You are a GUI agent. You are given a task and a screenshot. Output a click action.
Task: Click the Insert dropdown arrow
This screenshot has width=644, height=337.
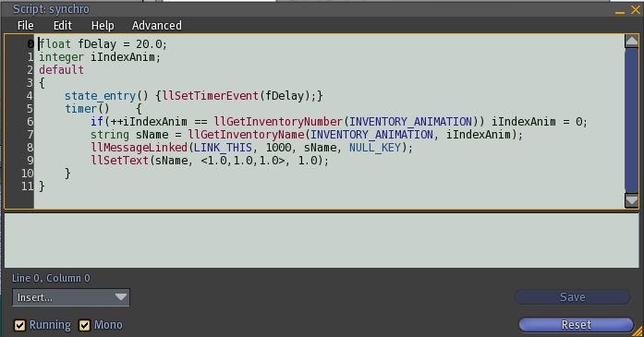pyautogui.click(x=121, y=296)
